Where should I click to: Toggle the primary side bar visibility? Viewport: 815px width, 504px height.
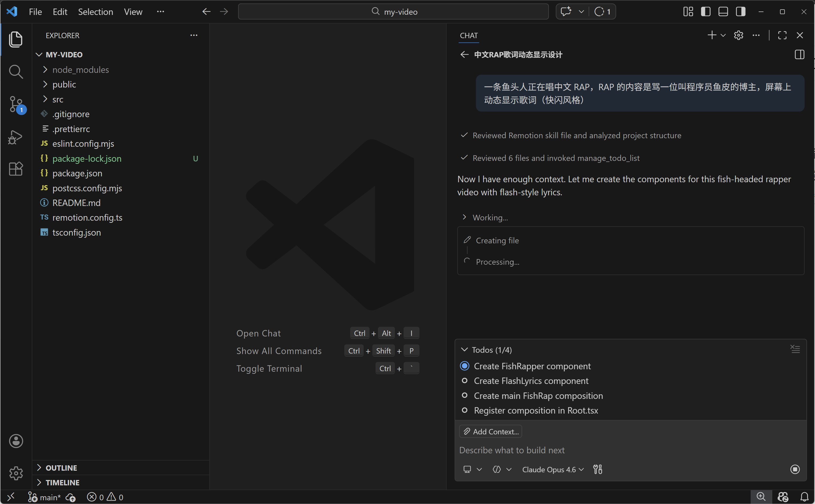(x=706, y=12)
